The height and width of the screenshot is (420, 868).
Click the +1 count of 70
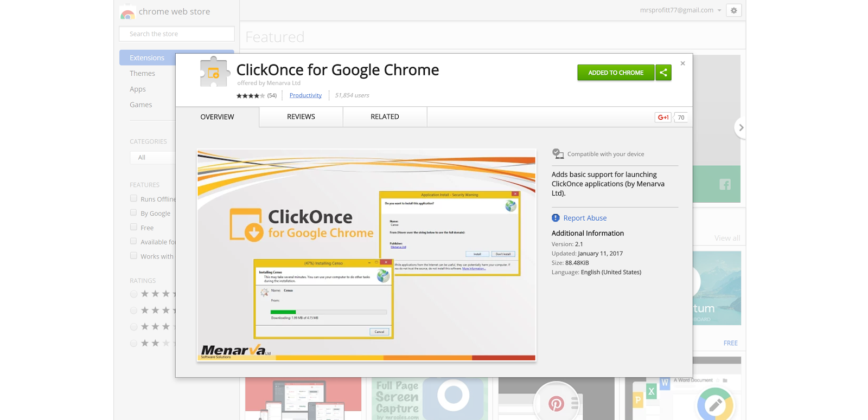point(681,118)
